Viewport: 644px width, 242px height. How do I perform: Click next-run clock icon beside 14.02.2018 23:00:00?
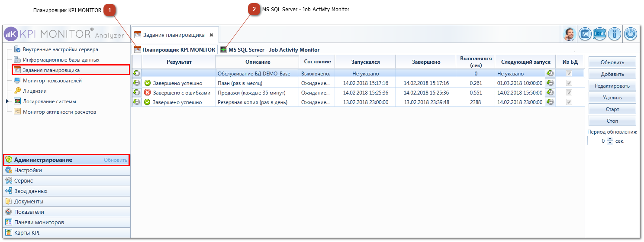pyautogui.click(x=550, y=102)
